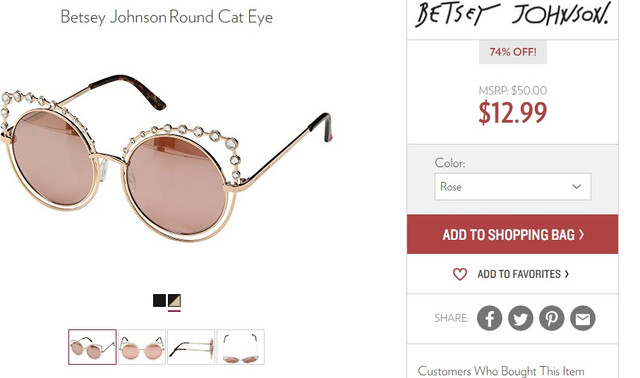Click the Betsey Johnson brand logo
Viewport: 640px width, 378px height.
click(x=513, y=15)
